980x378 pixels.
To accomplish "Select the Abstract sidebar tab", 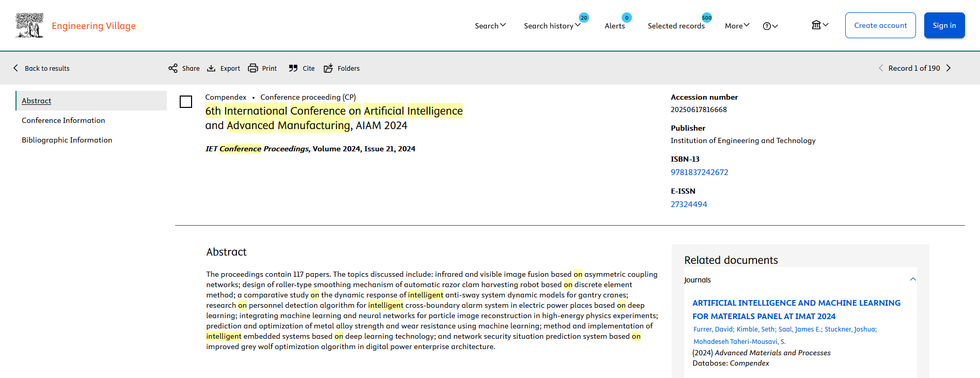I will (x=91, y=101).
